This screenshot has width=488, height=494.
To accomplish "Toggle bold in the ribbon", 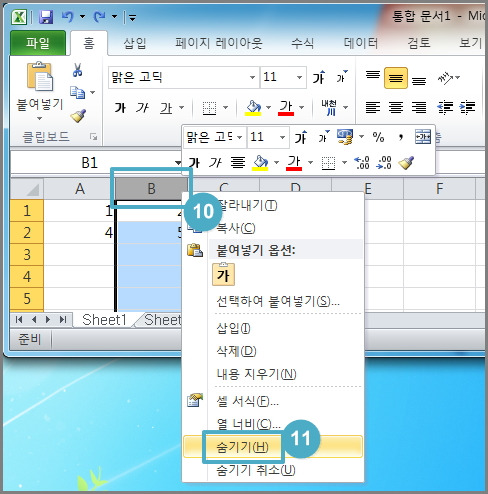I will (120, 108).
